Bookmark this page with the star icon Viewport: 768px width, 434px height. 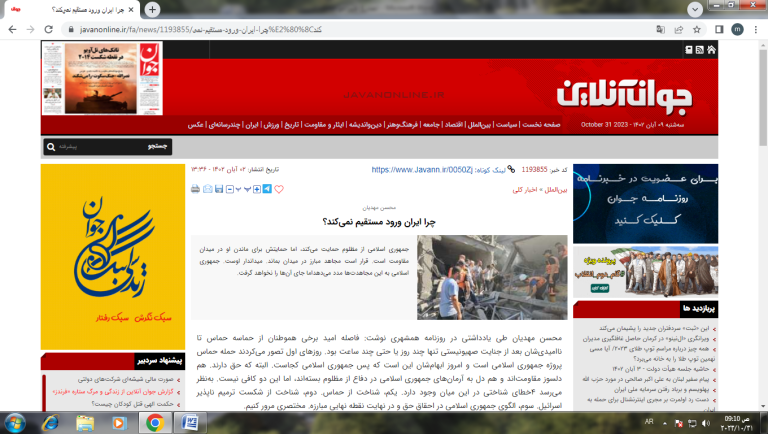coord(695,29)
